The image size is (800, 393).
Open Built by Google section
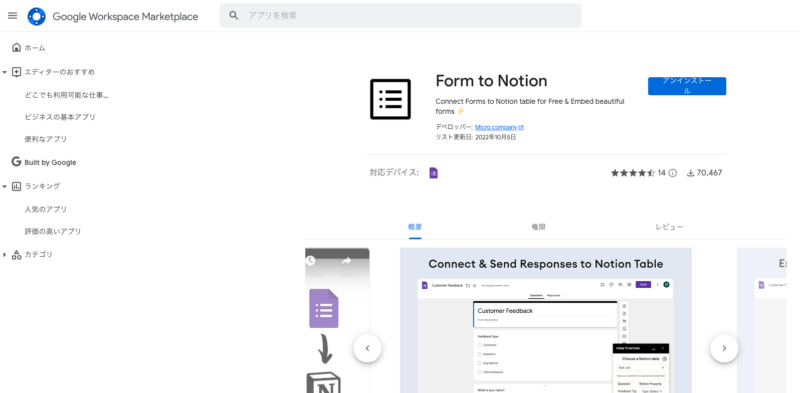point(50,162)
